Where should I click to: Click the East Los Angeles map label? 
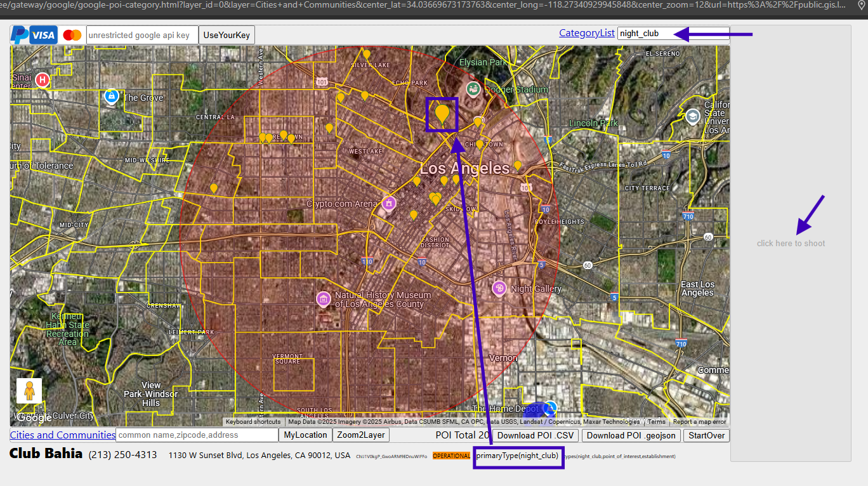point(697,289)
